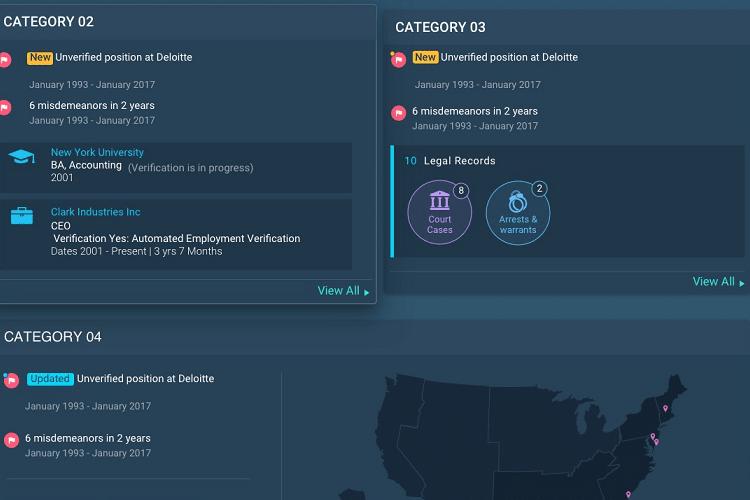Expand View All in Category 03

pyautogui.click(x=718, y=282)
